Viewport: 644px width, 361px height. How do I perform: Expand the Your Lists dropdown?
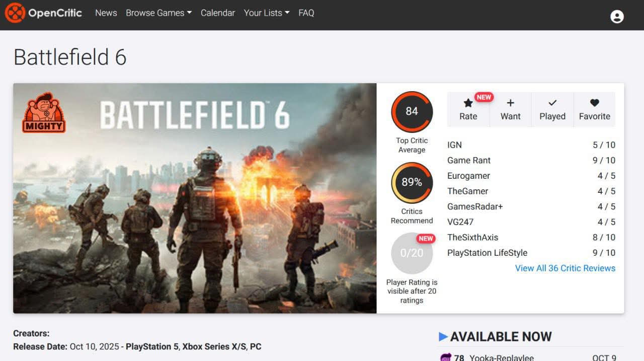267,13
